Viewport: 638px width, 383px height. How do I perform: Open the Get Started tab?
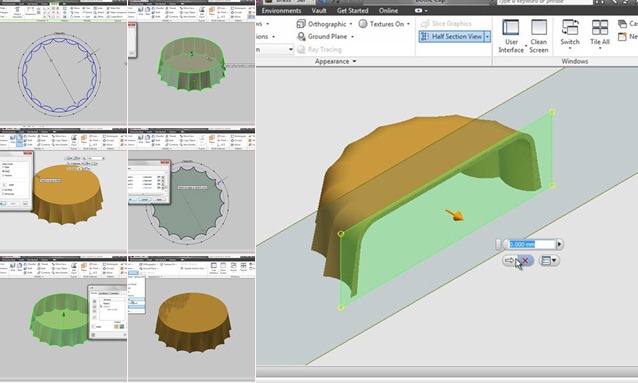[352, 10]
